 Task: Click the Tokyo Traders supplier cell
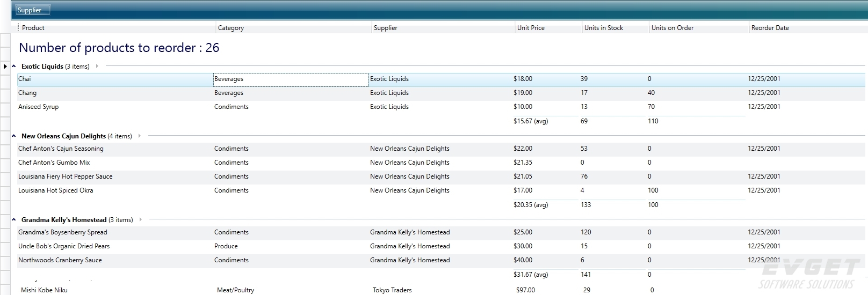click(392, 290)
